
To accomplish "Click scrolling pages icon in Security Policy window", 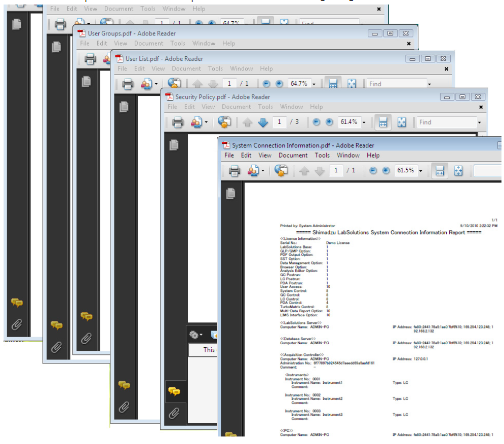I will (x=383, y=122).
